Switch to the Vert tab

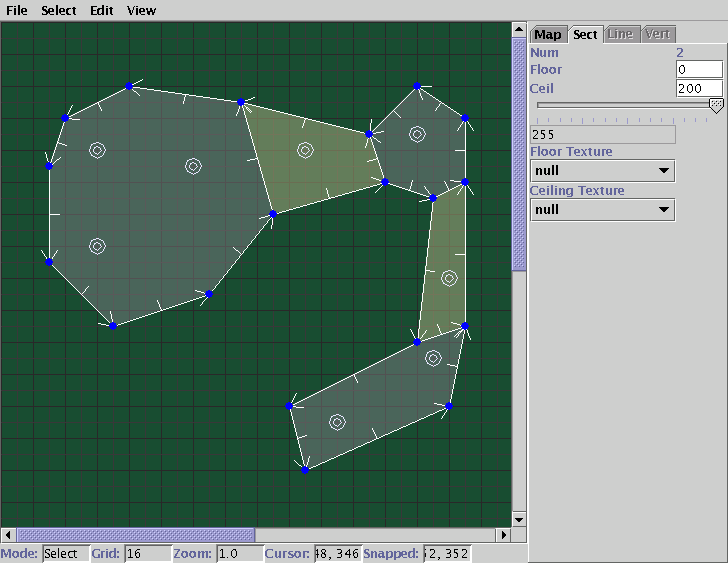pyautogui.click(x=658, y=34)
